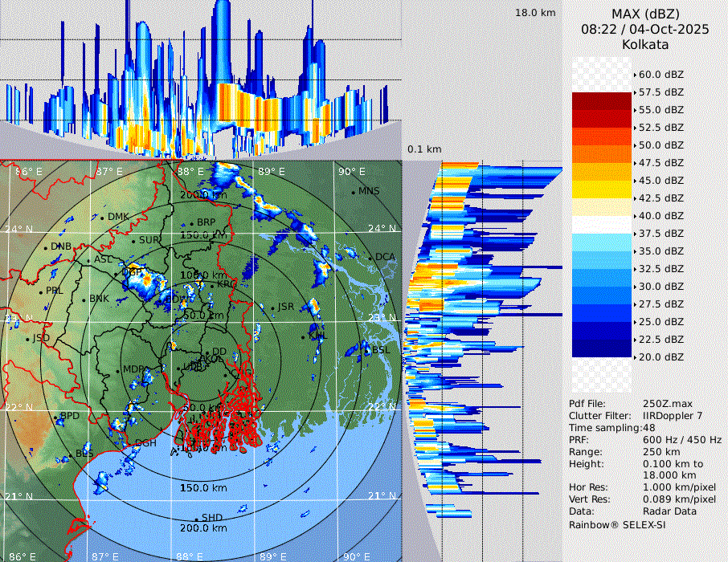Viewport: 728px width, 562px height.
Task: Click the MAX (dBZ) title text
Action: pyautogui.click(x=645, y=14)
